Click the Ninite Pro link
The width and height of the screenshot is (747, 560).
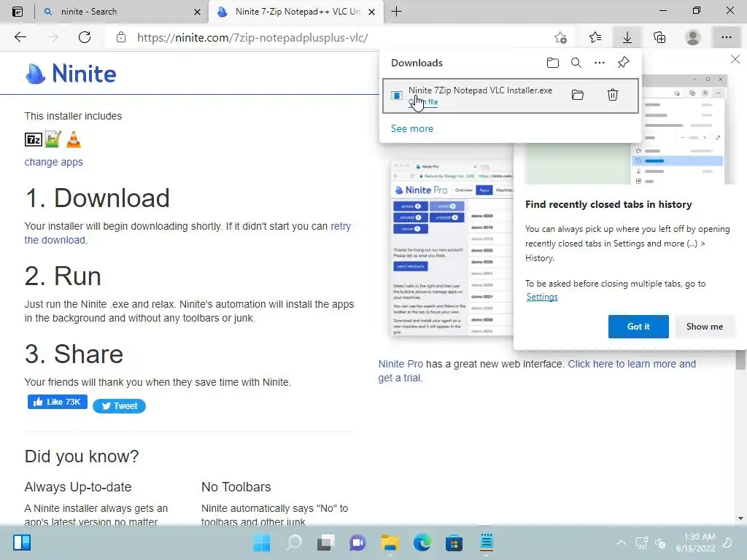coord(400,364)
